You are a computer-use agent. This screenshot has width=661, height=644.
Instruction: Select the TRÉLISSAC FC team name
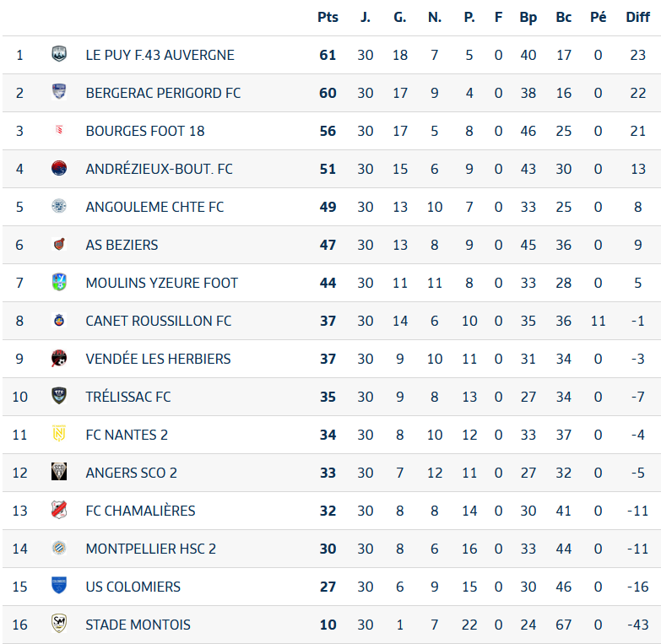click(128, 397)
